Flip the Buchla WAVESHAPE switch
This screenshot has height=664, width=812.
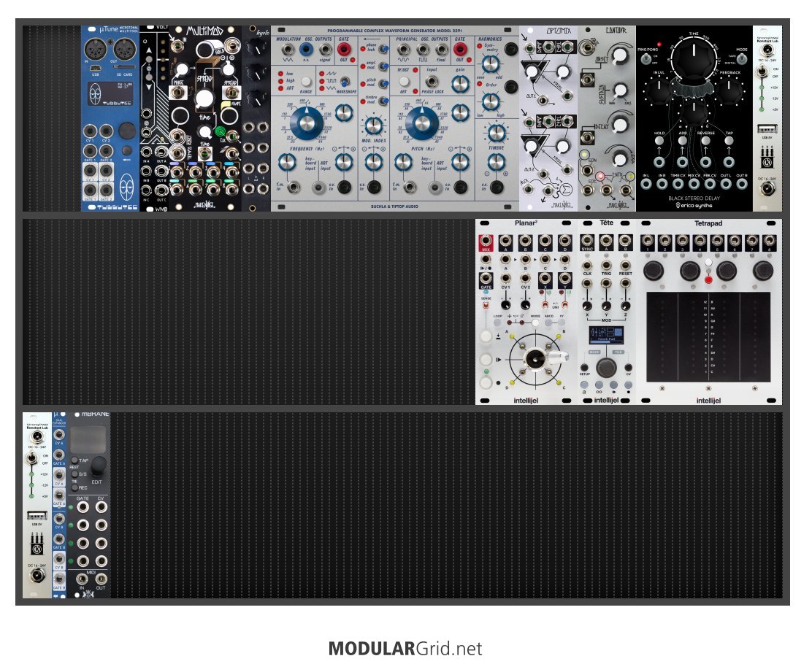pos(344,81)
